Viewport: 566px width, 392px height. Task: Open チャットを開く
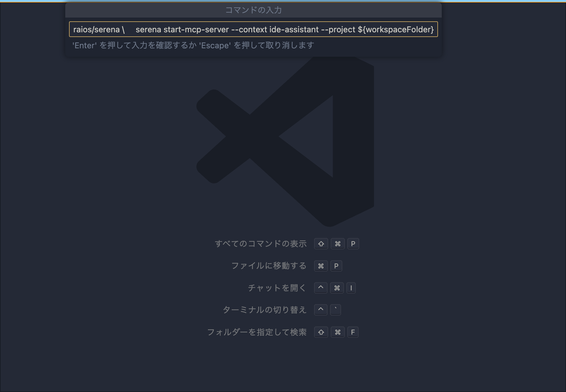(276, 288)
